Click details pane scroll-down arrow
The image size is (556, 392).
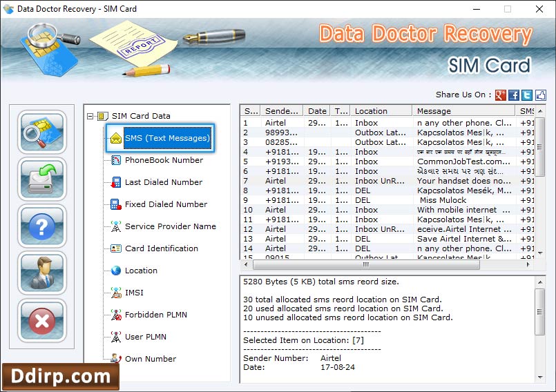[x=540, y=377]
